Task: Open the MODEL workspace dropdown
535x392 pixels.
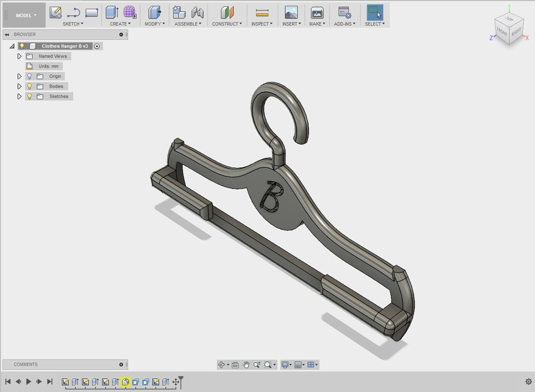Action: tap(26, 15)
